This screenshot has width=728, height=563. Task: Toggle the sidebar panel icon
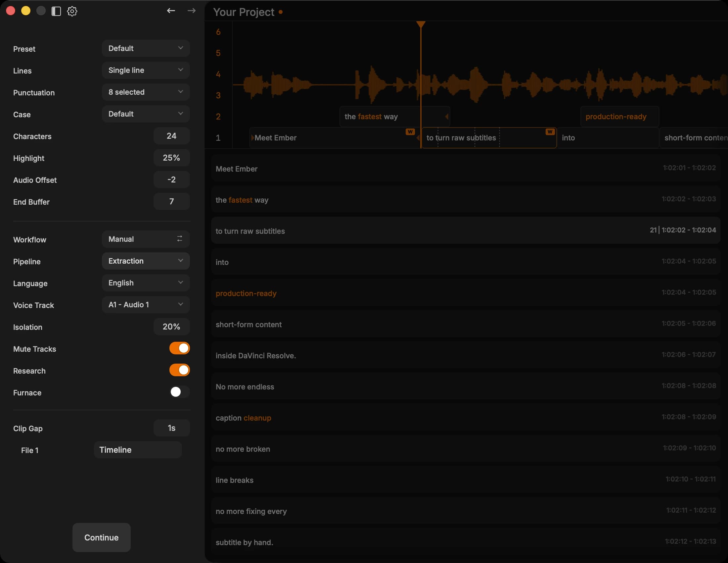tap(56, 11)
